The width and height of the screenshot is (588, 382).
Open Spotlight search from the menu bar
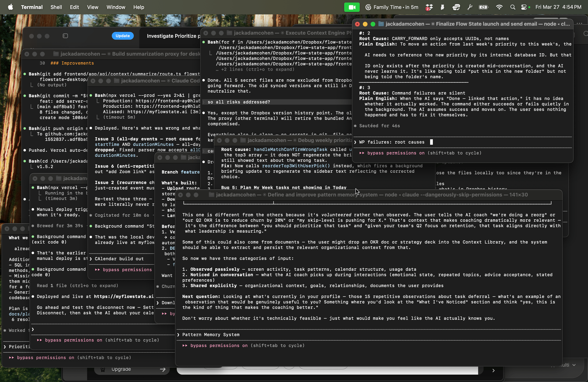[513, 7]
